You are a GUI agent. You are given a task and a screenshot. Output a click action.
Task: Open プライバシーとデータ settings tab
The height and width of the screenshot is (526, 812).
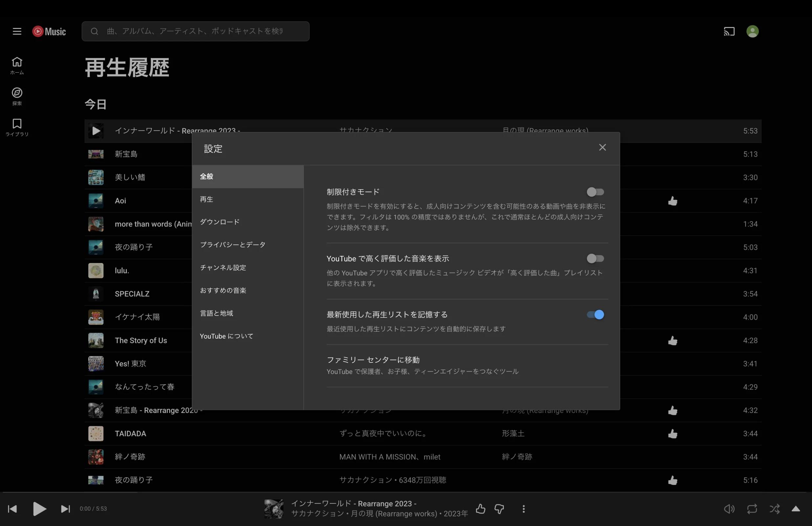pos(248,245)
